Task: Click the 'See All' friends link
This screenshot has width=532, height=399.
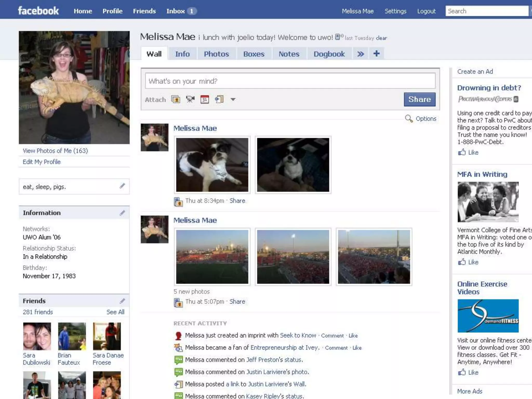Action: point(115,312)
